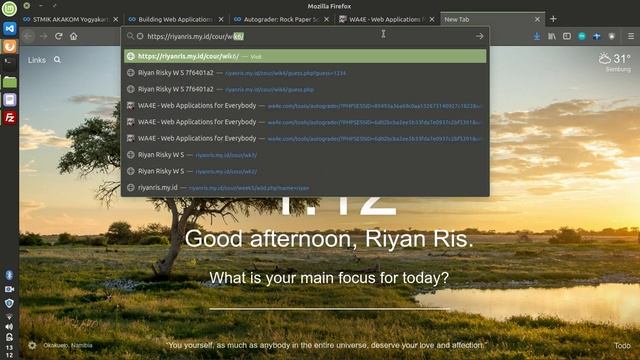Open the Momentum Todo panel
Screen dimensions: 640x360
tap(622, 345)
